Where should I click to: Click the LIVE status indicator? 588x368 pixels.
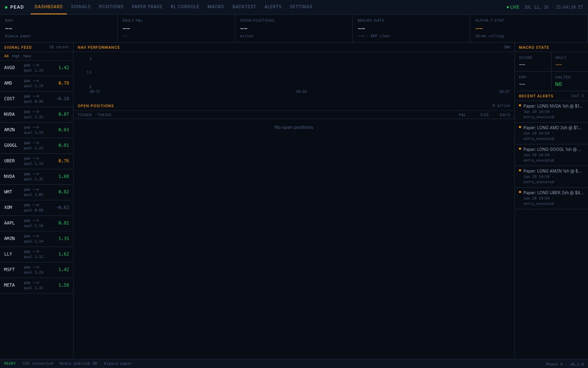pos(513,7)
